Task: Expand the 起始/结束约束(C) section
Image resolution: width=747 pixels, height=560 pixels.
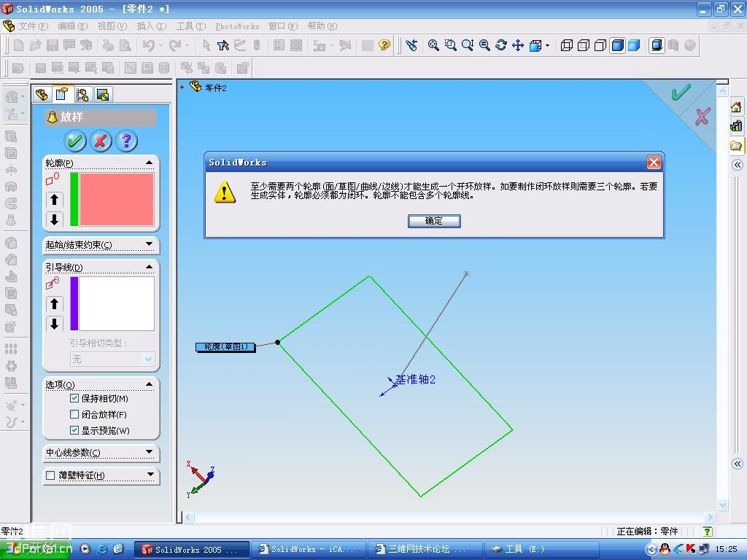Action: 149,244
